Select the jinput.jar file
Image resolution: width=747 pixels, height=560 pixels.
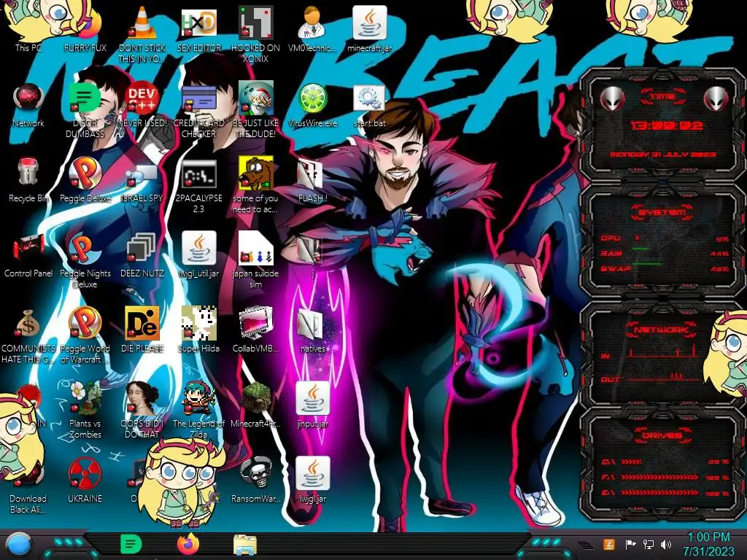pyautogui.click(x=312, y=405)
